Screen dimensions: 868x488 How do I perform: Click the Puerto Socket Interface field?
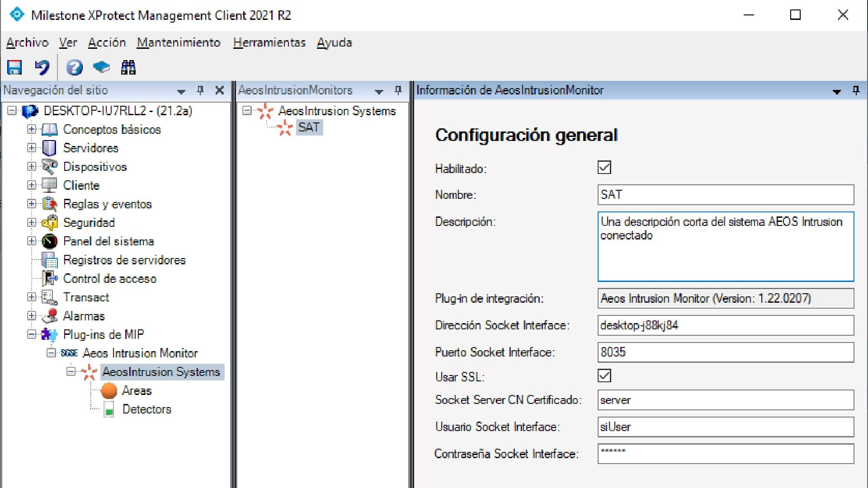tap(726, 352)
